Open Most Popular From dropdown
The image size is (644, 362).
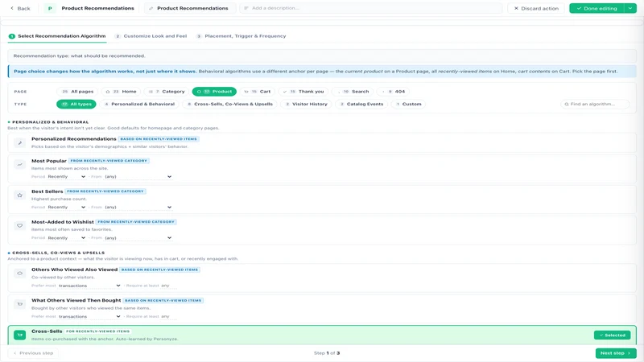pos(138,176)
